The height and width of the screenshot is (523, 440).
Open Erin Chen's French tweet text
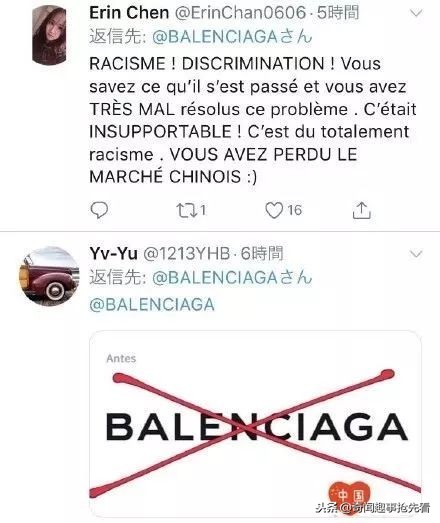pyautogui.click(x=253, y=120)
